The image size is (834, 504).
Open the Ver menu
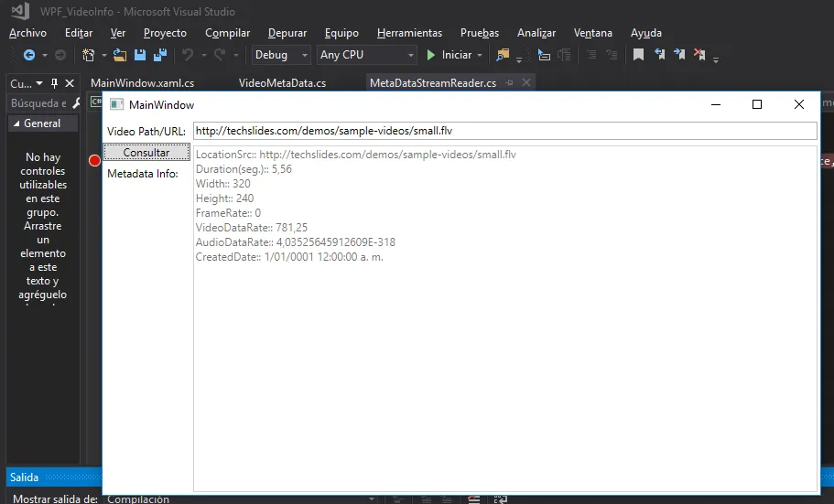click(x=118, y=33)
